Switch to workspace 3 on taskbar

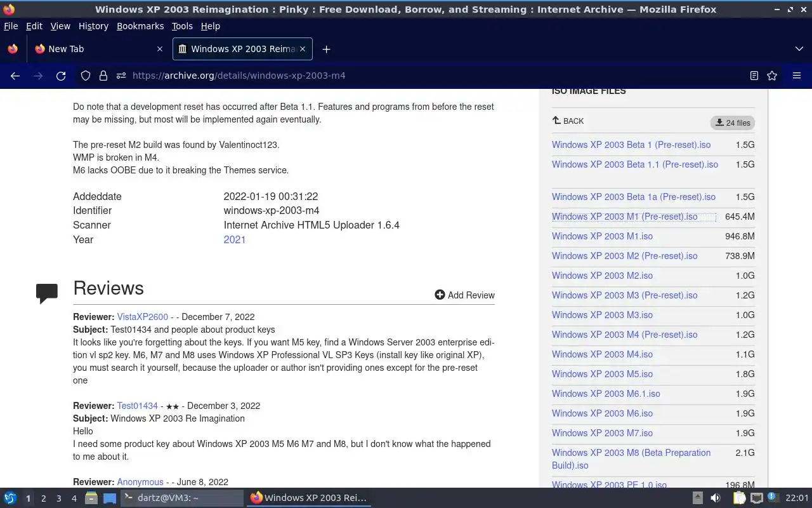[58, 498]
